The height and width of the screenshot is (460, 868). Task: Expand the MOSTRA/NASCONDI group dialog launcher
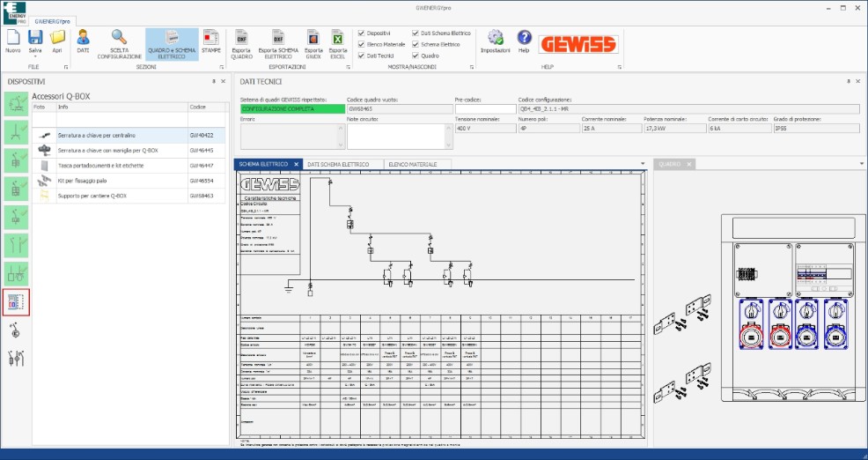pyautogui.click(x=472, y=67)
